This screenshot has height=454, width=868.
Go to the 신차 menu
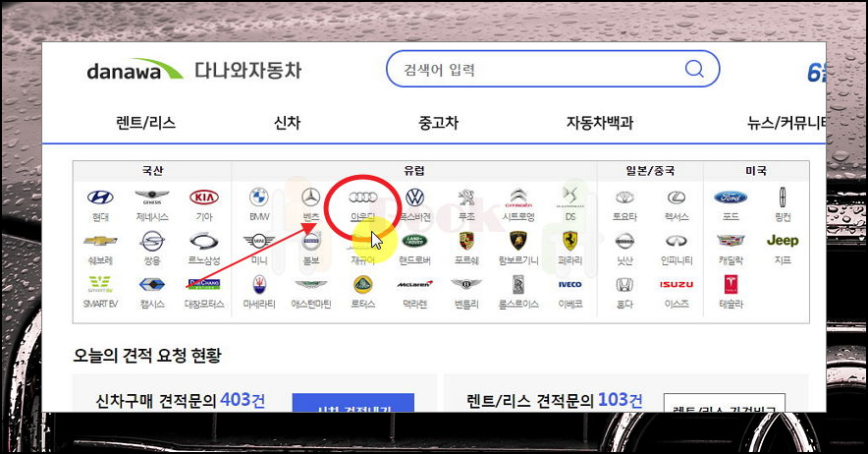tap(288, 123)
